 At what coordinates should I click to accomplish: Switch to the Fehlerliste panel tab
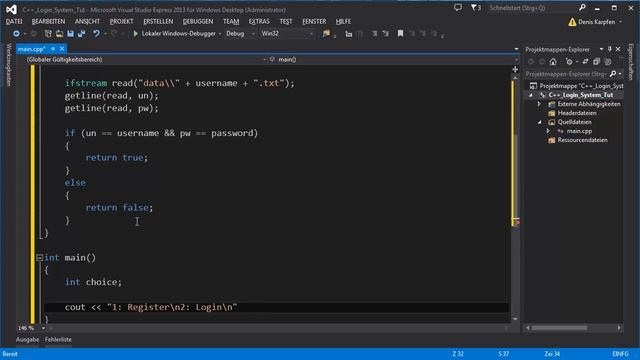click(58, 340)
